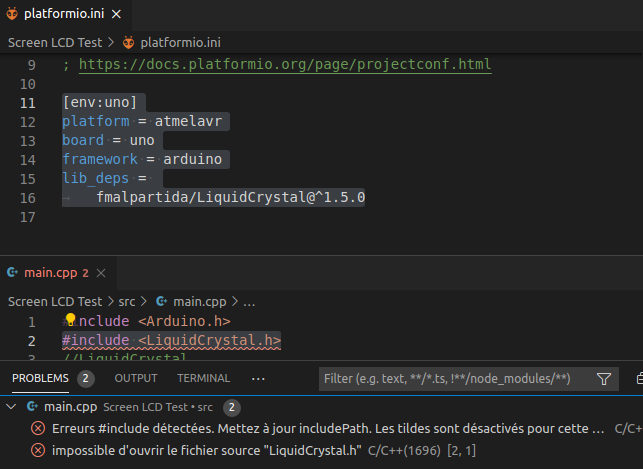This screenshot has height=469, width=643.
Task: Click 'lib_deps =' line
Action: (x=104, y=178)
